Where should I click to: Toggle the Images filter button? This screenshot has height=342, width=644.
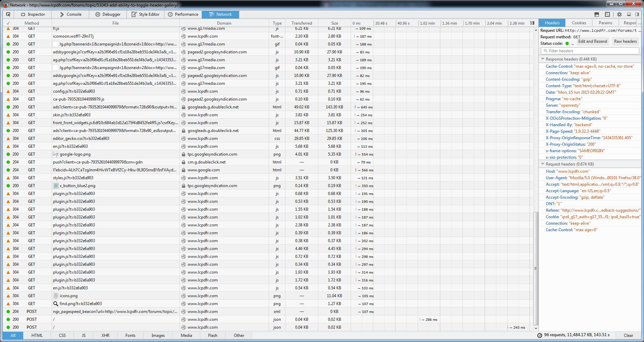[158, 336]
